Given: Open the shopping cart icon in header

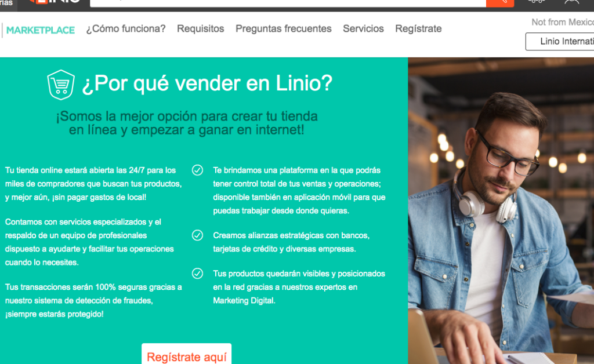Looking at the screenshot, I should 537,2.
